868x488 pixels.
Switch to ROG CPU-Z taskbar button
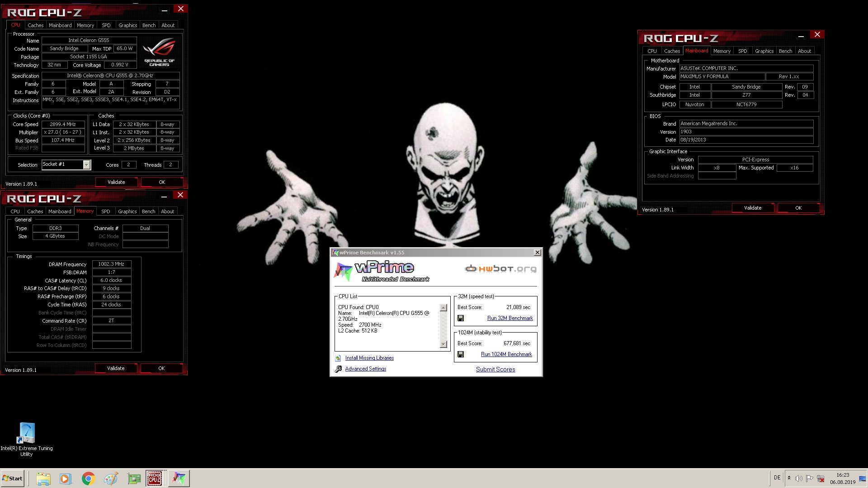point(155,479)
